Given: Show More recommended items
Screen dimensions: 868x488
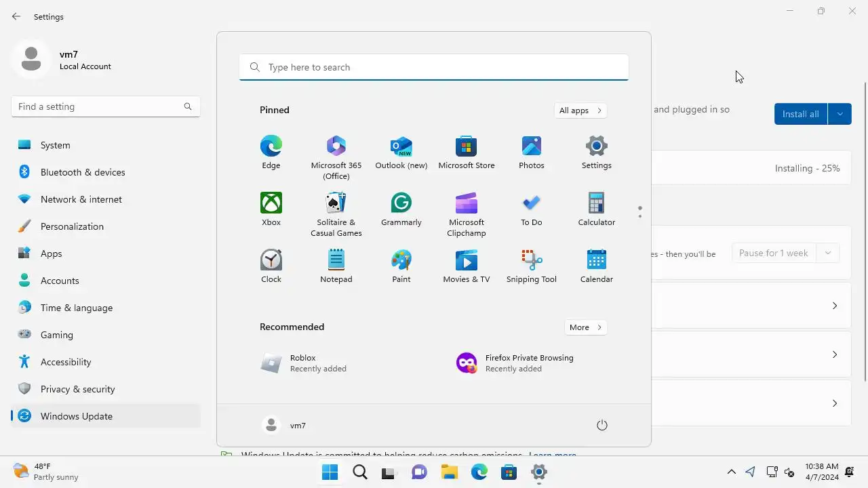Looking at the screenshot, I should coord(585,327).
